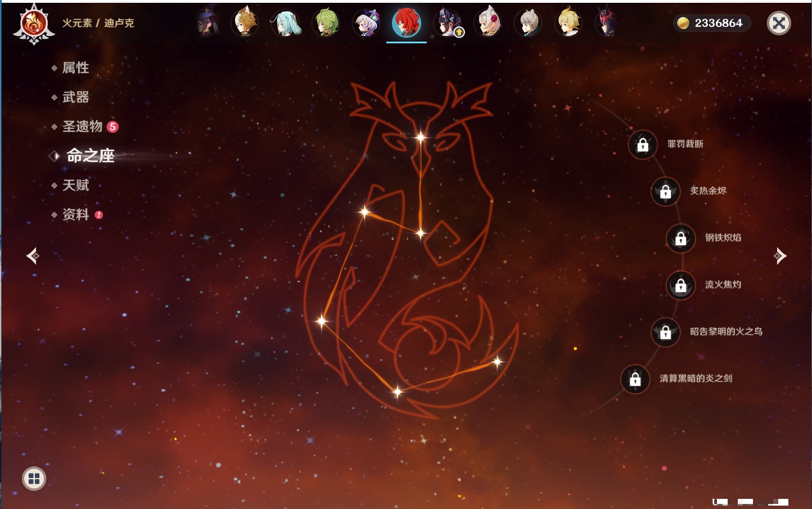Open the grid menu icon at bottom left

coord(34,479)
